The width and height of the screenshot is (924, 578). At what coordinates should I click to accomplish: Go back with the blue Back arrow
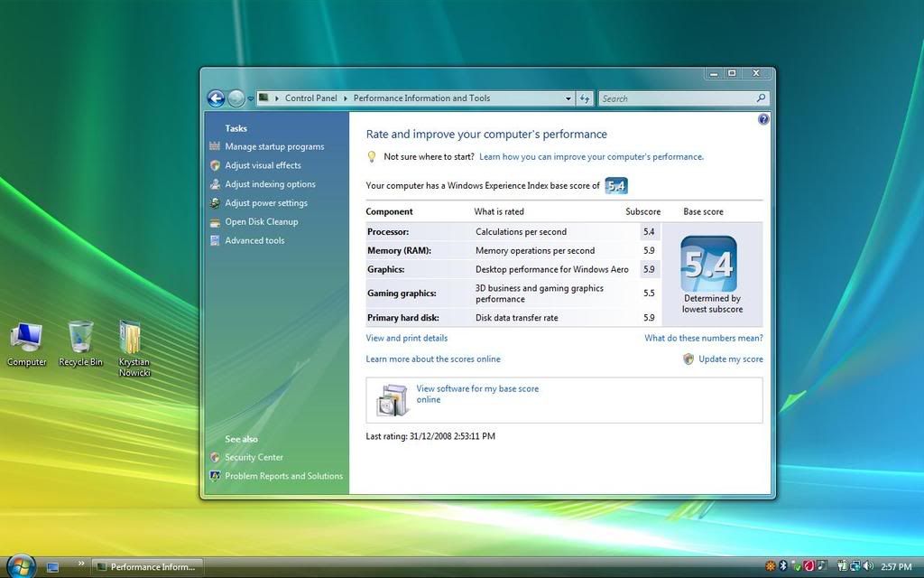point(217,98)
